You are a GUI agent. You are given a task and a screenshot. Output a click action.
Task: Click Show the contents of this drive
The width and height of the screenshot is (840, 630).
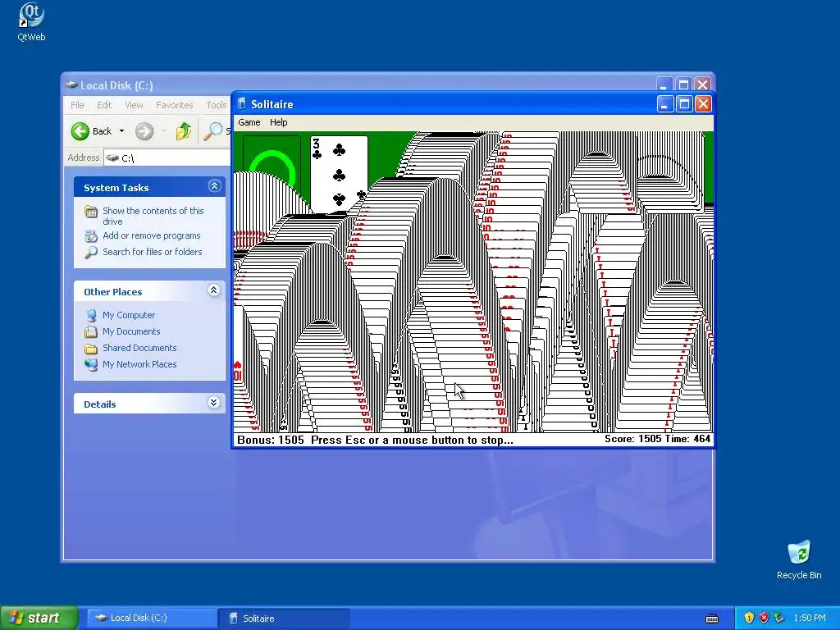(153, 216)
